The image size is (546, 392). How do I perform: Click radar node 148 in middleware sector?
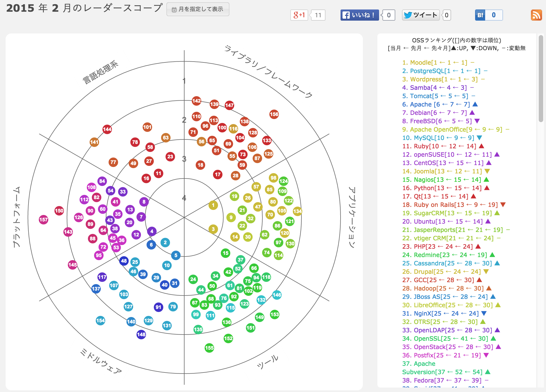coord(141,334)
